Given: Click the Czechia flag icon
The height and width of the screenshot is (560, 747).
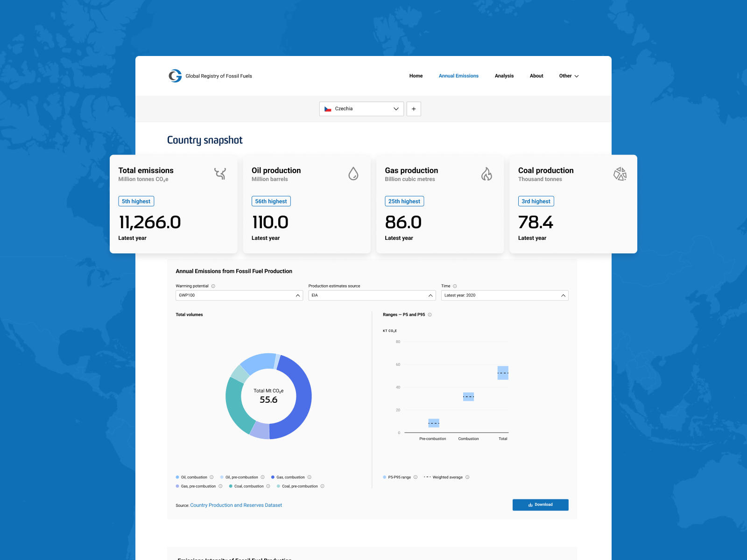Looking at the screenshot, I should point(328,109).
